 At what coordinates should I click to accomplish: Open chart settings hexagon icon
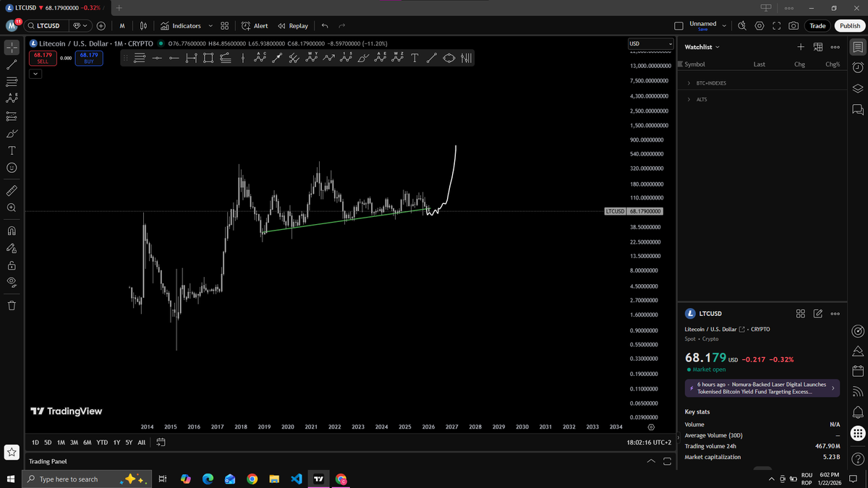[x=759, y=26]
